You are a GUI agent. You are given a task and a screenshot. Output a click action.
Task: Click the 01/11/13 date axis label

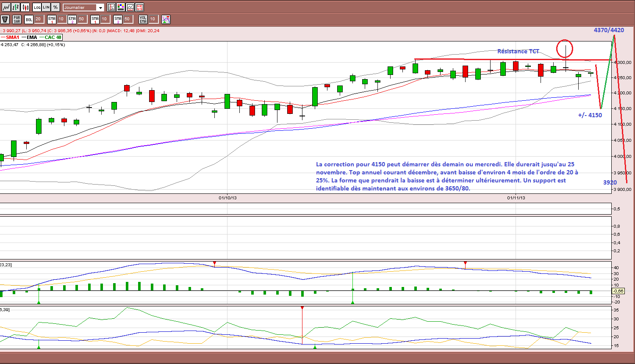coord(516,198)
